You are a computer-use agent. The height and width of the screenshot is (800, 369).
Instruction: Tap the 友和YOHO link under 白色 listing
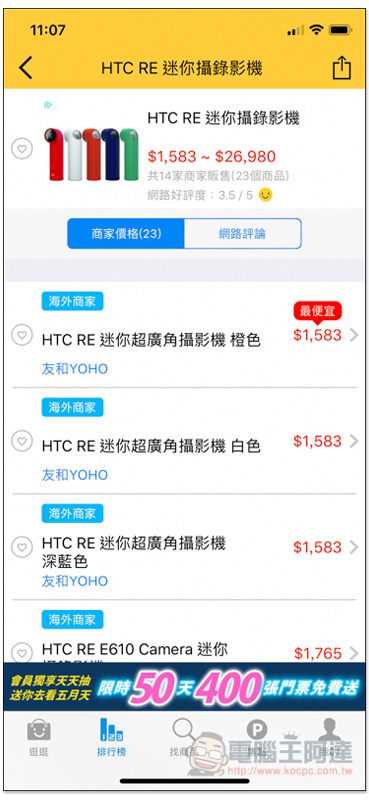75,475
